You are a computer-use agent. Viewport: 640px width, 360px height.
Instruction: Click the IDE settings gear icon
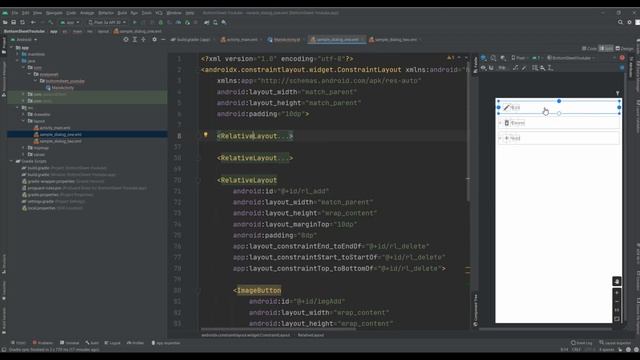tap(629, 22)
